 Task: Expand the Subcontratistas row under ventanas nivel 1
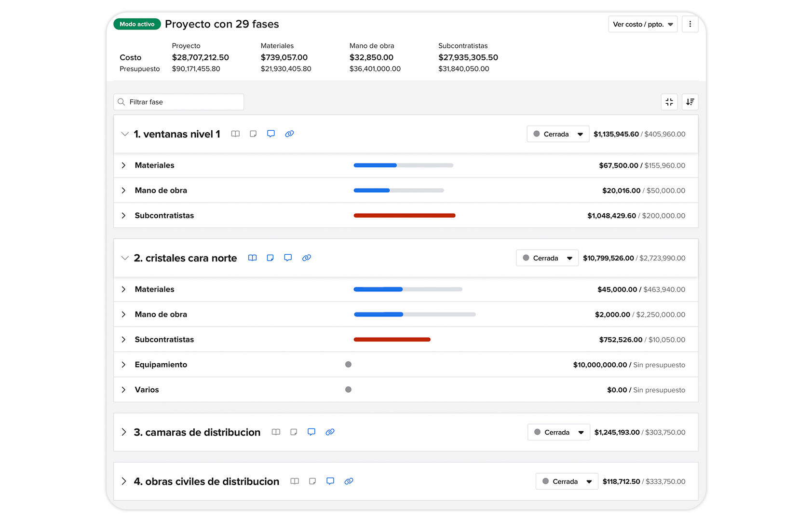pyautogui.click(x=124, y=215)
